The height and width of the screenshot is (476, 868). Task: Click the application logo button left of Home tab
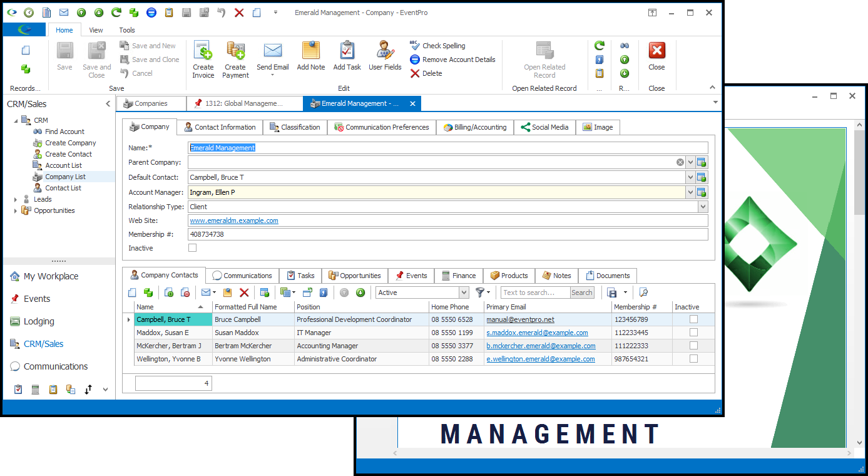coord(24,29)
